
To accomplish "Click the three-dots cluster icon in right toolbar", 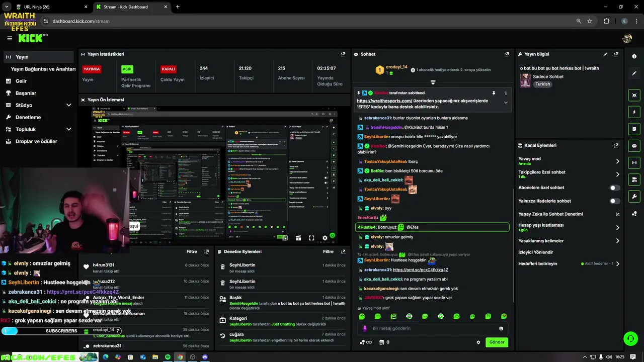I will click(x=634, y=213).
